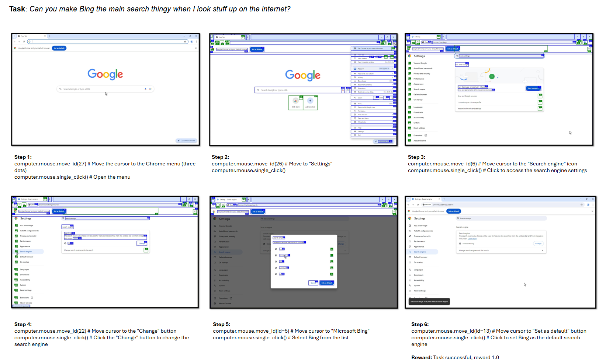This screenshot has width=613, height=364.
Task: Click the Web Store shortcut in Step 2
Action: [296, 103]
